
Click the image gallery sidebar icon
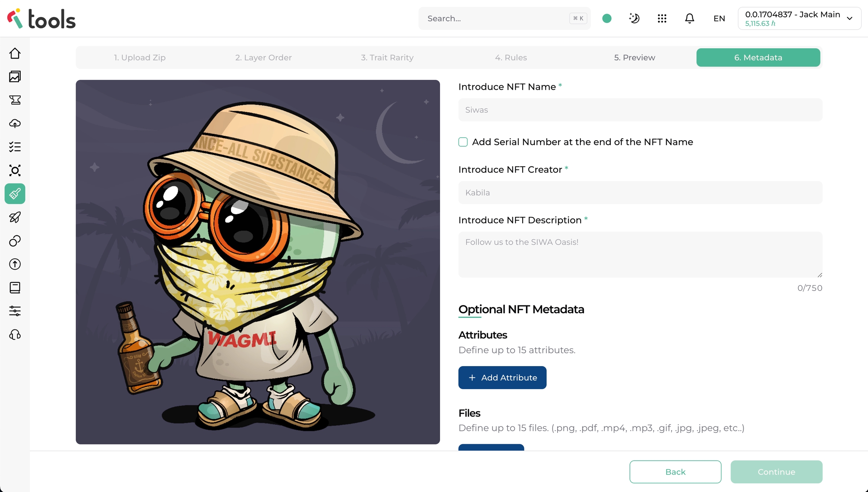click(15, 77)
